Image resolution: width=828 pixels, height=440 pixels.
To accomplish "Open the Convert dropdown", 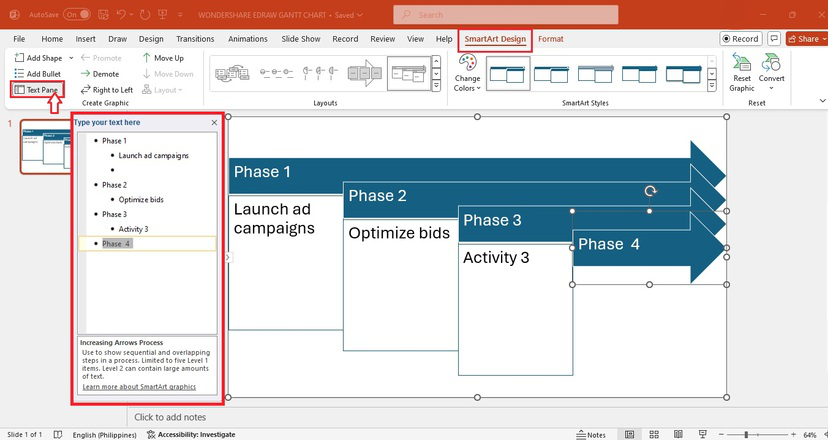I will (771, 72).
